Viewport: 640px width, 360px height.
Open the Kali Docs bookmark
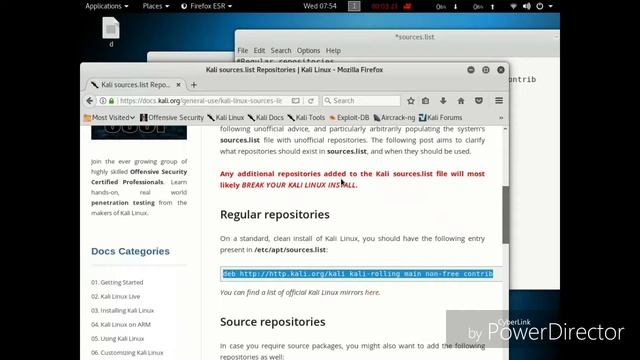(266, 118)
